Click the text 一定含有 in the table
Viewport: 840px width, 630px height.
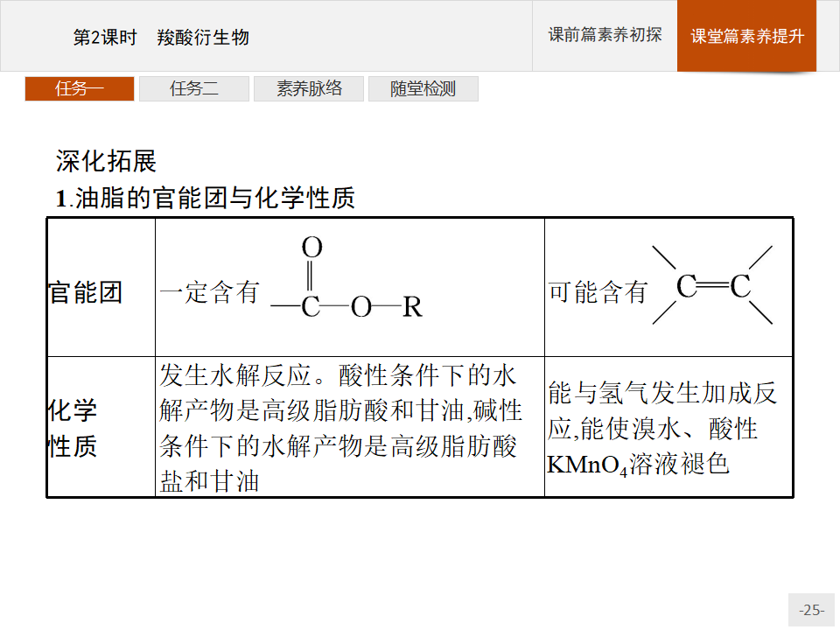tap(209, 292)
